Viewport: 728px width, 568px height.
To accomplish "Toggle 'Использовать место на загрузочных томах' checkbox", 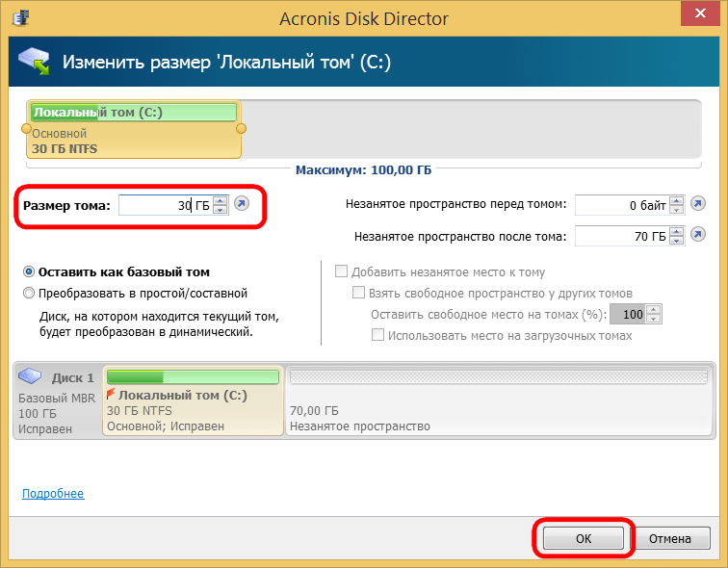I will pos(378,335).
